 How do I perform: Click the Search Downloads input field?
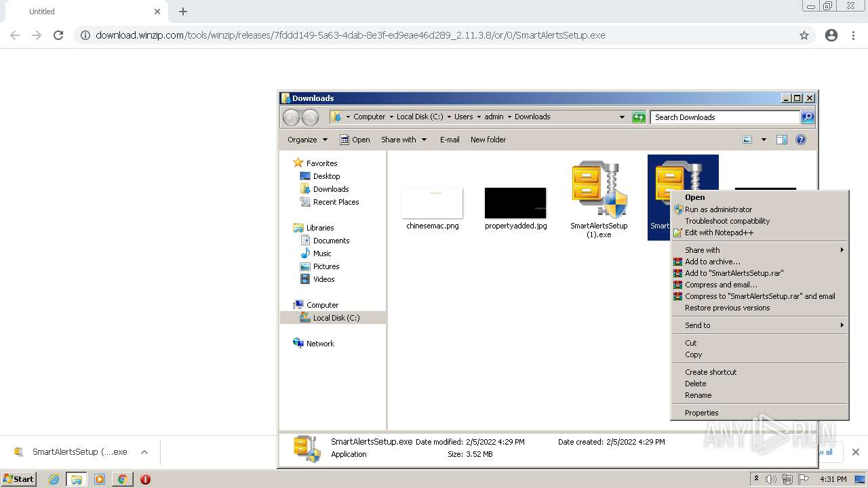click(x=725, y=117)
